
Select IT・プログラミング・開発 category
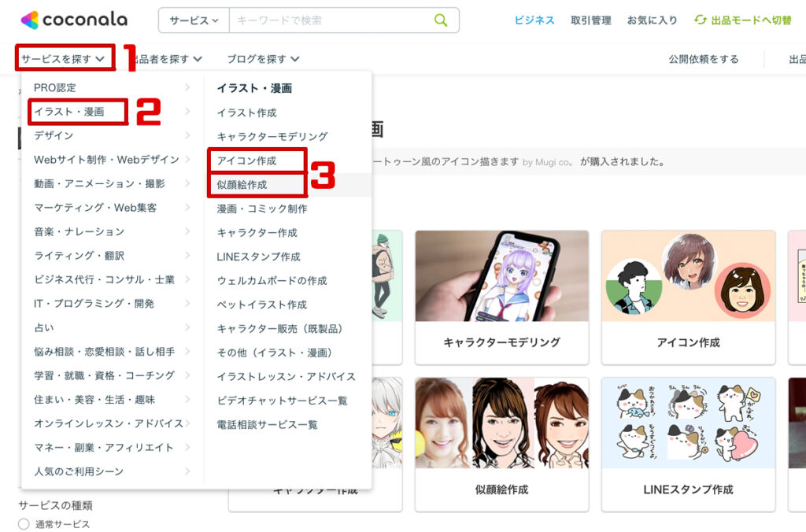[94, 304]
